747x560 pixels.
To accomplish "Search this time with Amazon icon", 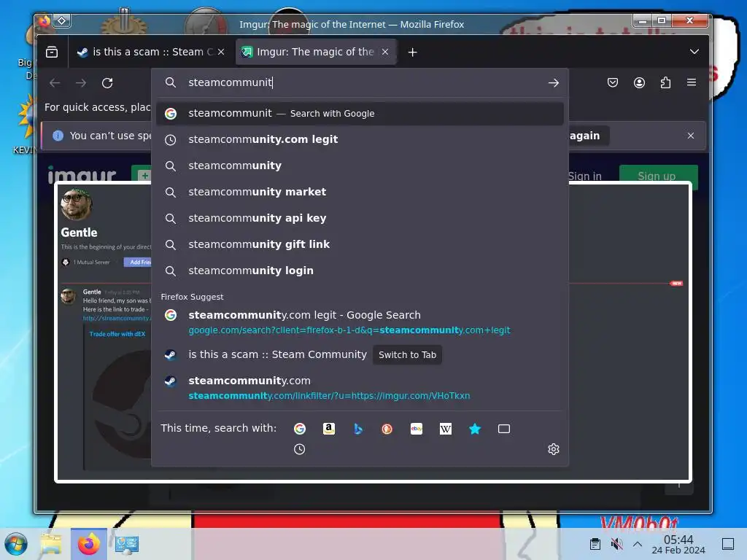I will [x=329, y=429].
